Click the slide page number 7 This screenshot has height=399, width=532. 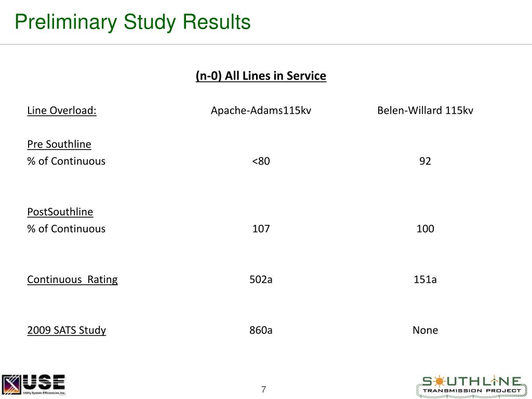[x=263, y=390]
